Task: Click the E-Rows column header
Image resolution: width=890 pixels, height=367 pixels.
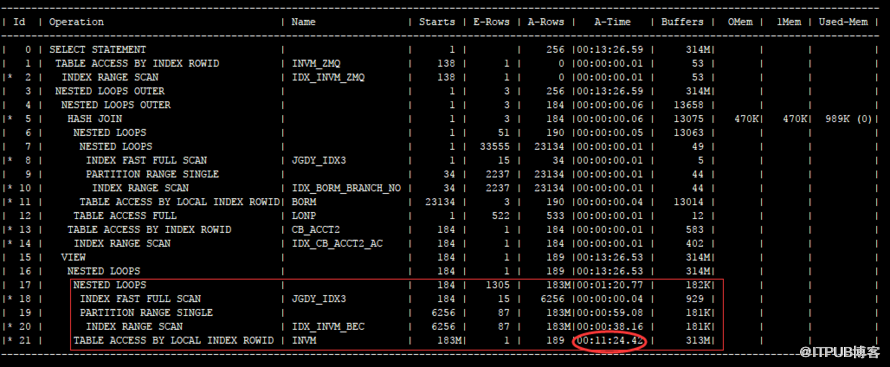Action: (491, 22)
